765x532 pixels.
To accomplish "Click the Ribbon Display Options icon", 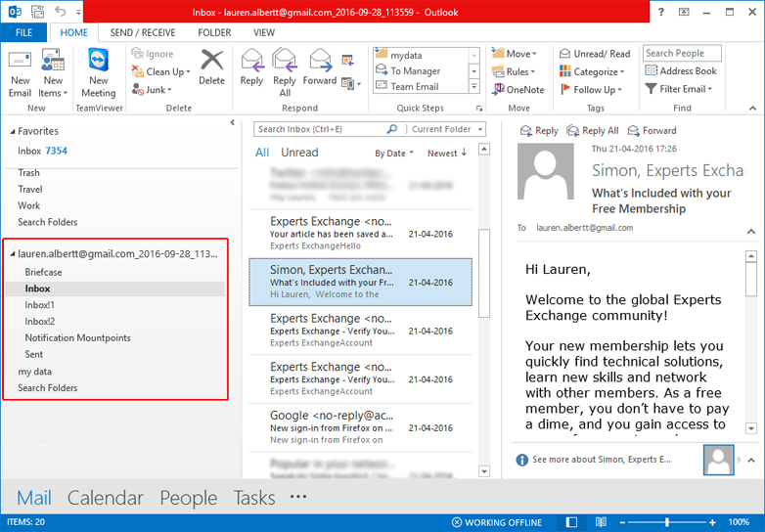I will (684, 12).
